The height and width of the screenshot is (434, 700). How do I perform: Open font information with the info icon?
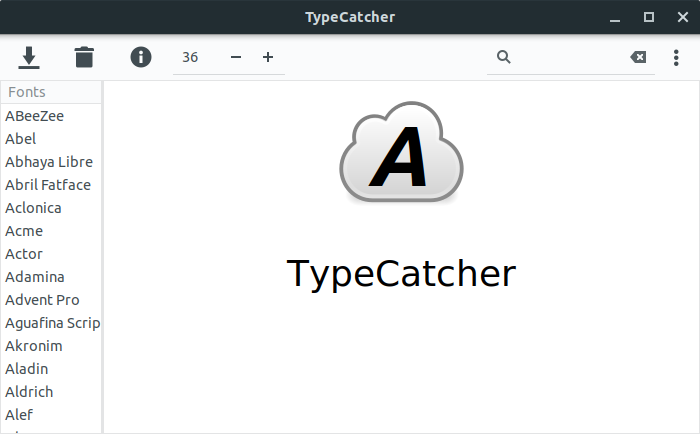(141, 57)
